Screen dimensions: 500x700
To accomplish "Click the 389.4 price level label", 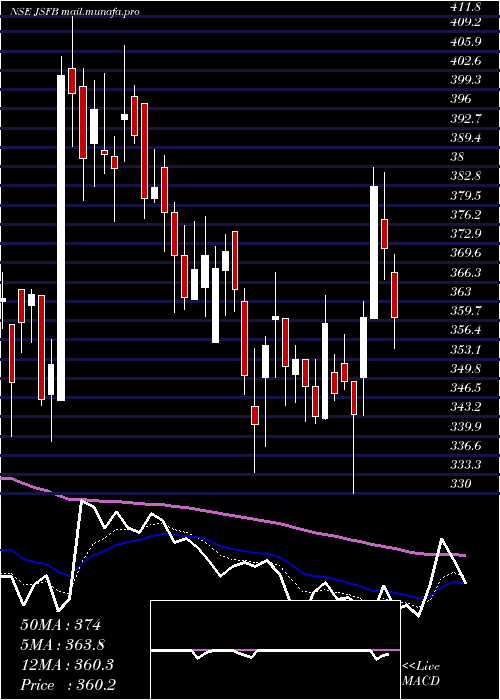I will pyautogui.click(x=466, y=138).
